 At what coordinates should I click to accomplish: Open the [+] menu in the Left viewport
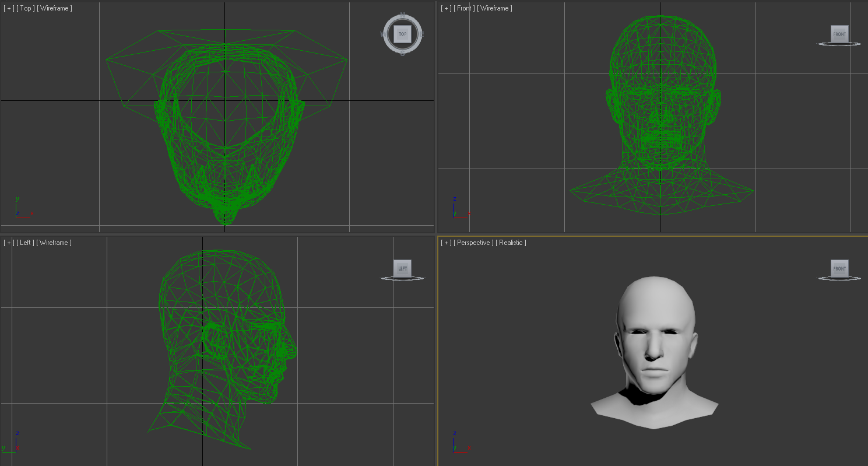tap(9, 243)
